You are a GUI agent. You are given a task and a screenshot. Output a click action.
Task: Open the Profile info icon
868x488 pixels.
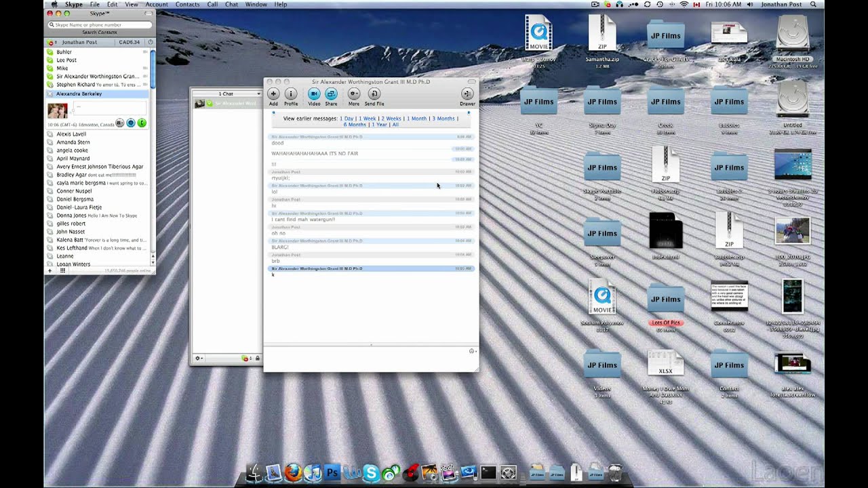pyautogui.click(x=291, y=94)
